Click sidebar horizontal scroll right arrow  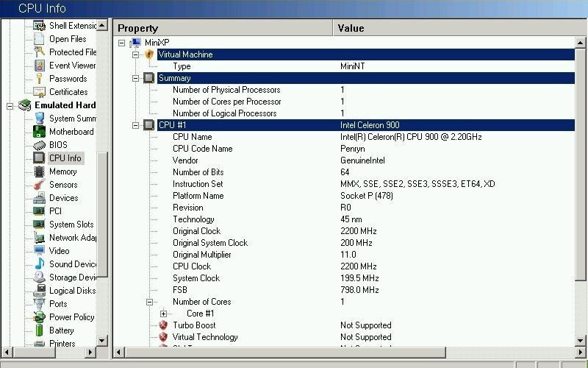90,353
